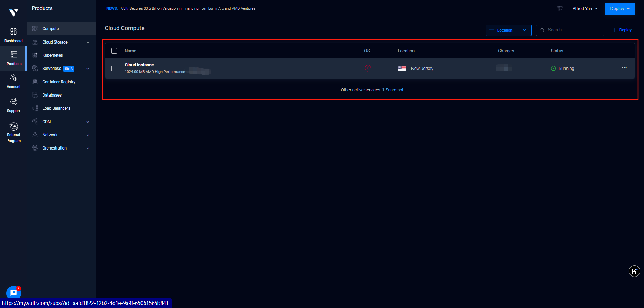Open the Referral Program icon
The height and width of the screenshot is (308, 644).
point(13,126)
